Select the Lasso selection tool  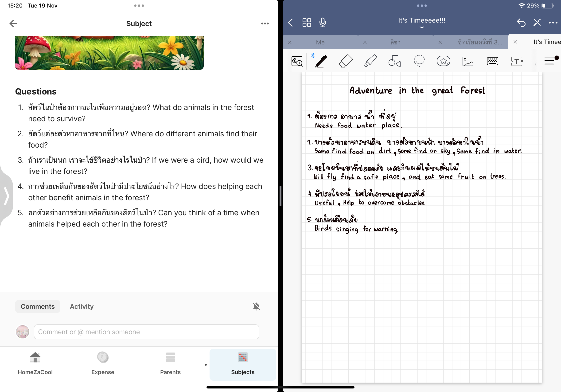(419, 61)
